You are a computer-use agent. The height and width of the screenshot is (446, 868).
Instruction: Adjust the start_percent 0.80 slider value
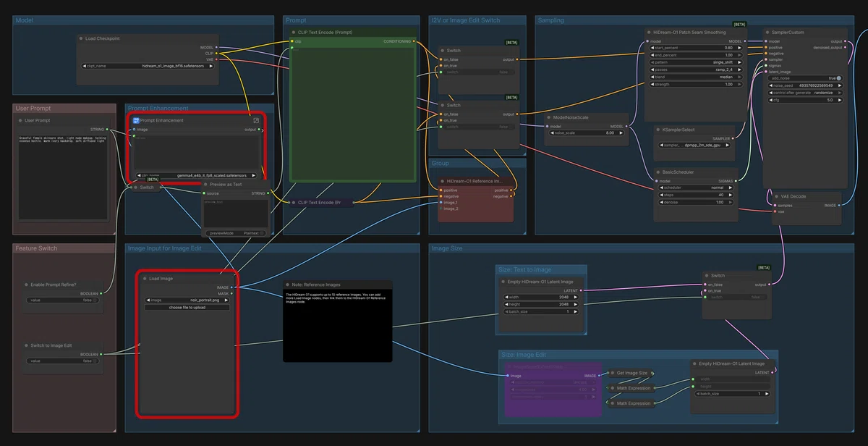click(x=695, y=48)
